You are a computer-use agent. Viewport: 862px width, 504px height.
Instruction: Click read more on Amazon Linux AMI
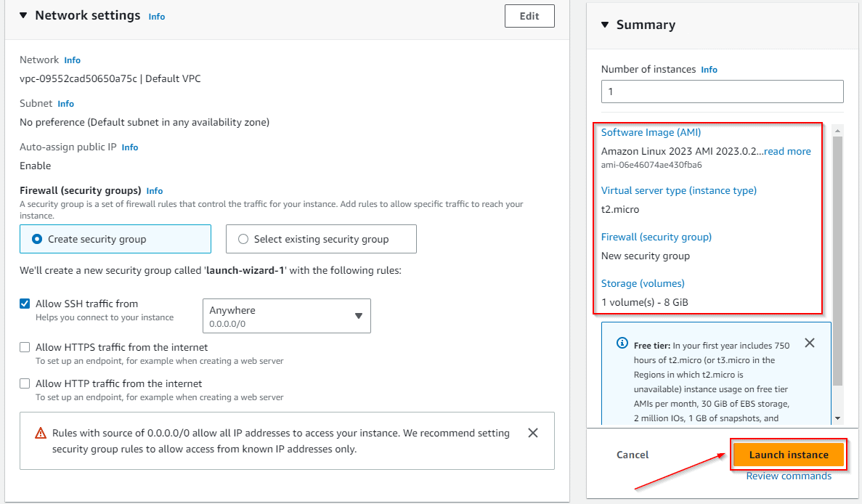(787, 151)
